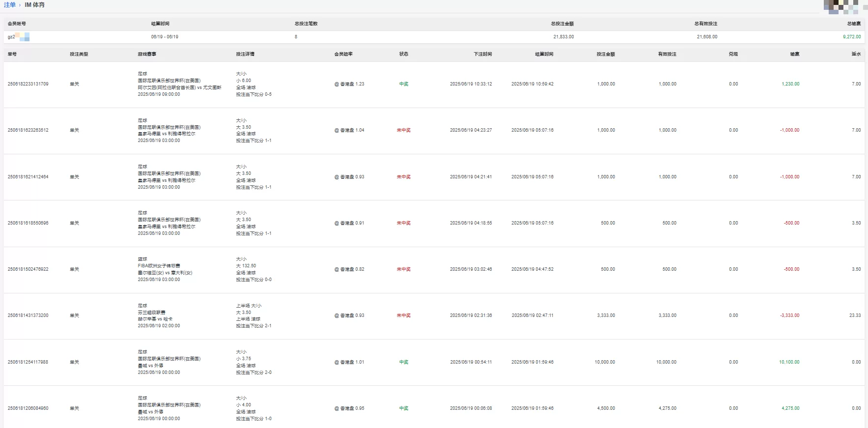Image resolution: width=868 pixels, height=428 pixels.
Task: Select the 会员帐号 summary header
Action: click(x=17, y=24)
